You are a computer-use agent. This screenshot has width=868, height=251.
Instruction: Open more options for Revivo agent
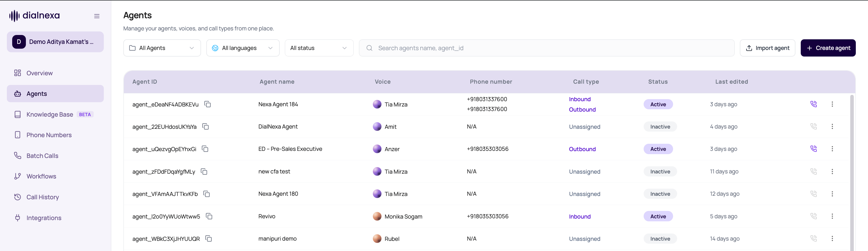point(832,216)
